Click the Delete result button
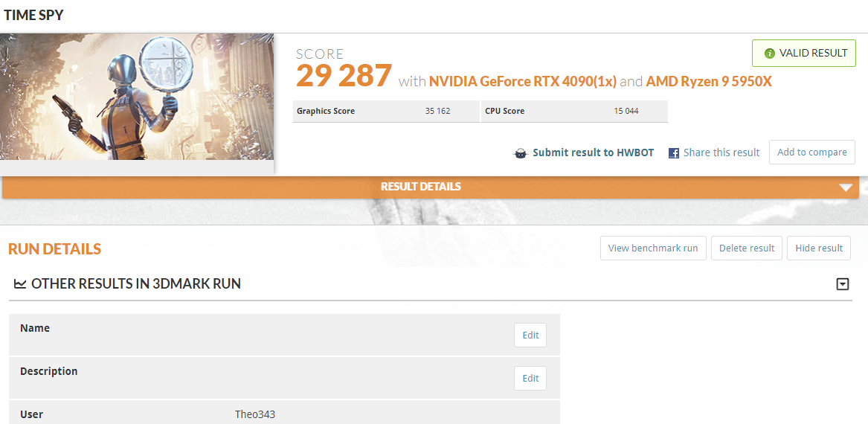Viewport: 868px width, 424px height. [747, 248]
